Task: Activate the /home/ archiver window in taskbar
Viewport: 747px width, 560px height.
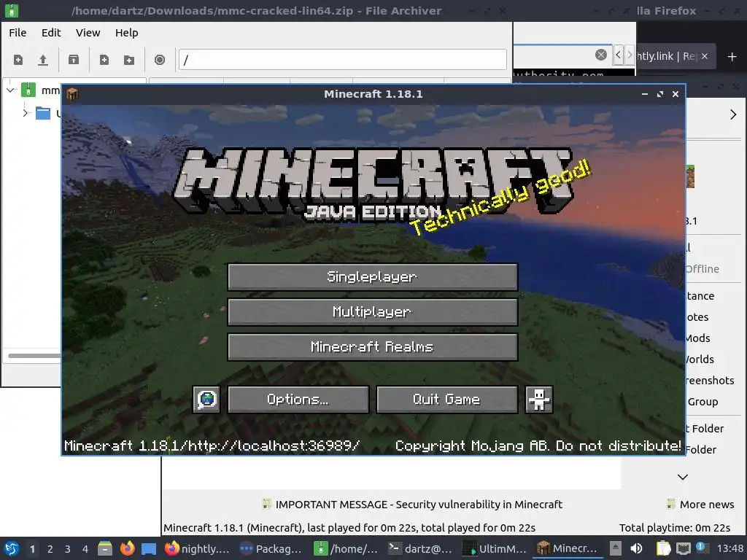Action: (x=346, y=548)
